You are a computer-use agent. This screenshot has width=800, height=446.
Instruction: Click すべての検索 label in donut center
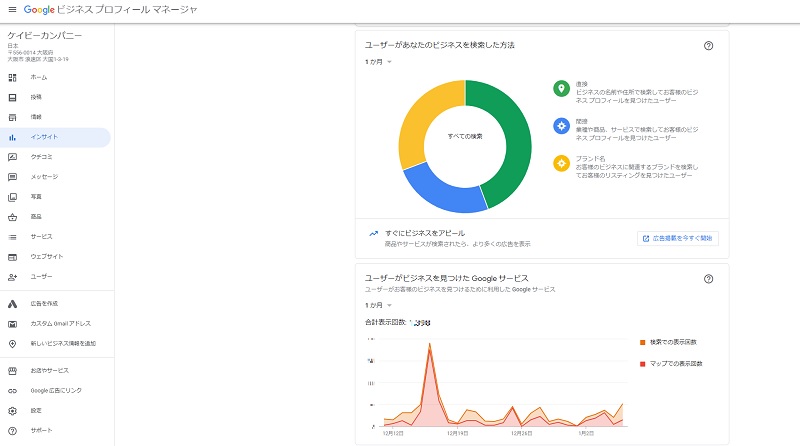click(x=465, y=136)
